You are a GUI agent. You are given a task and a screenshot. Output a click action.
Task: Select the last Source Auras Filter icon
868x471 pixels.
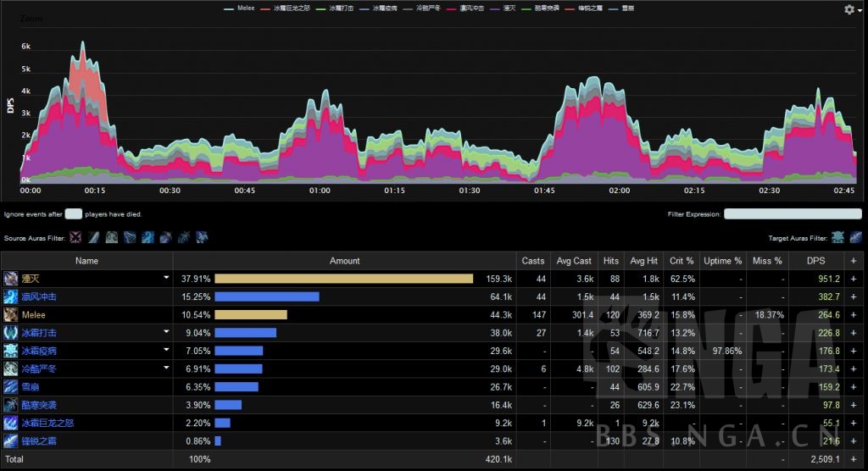203,238
